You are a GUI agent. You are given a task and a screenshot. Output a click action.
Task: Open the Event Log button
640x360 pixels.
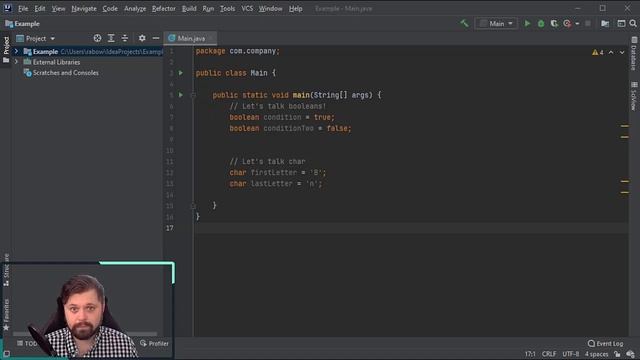tap(606, 344)
